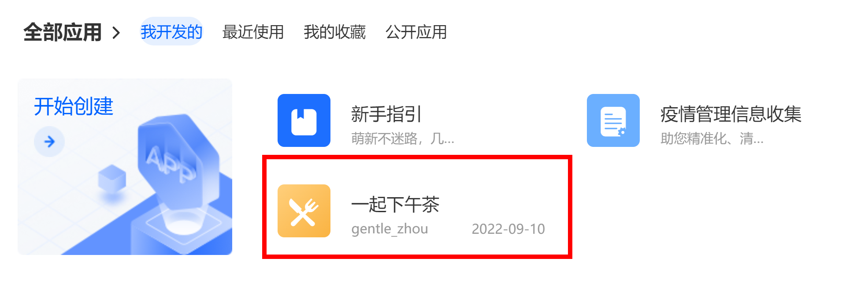Click the 全部应用 heading

tap(63, 32)
